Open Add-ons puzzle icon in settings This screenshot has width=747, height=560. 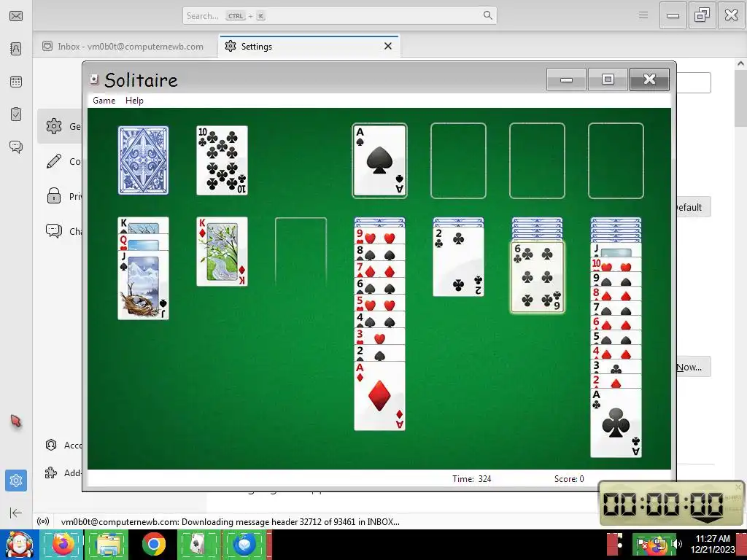[51, 472]
